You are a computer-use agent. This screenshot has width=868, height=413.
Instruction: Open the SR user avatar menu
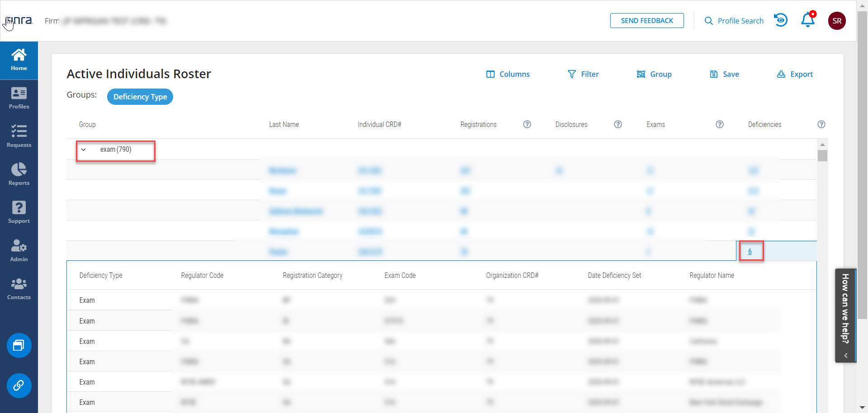pos(836,21)
